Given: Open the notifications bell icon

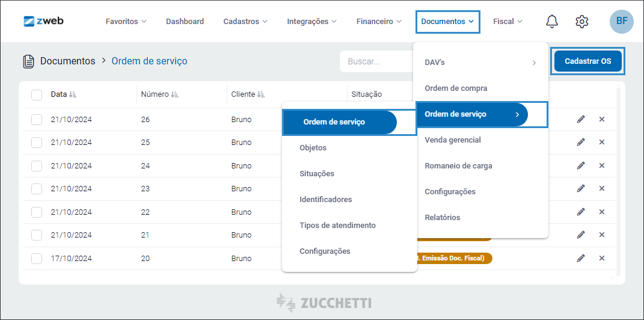Looking at the screenshot, I should (x=551, y=22).
